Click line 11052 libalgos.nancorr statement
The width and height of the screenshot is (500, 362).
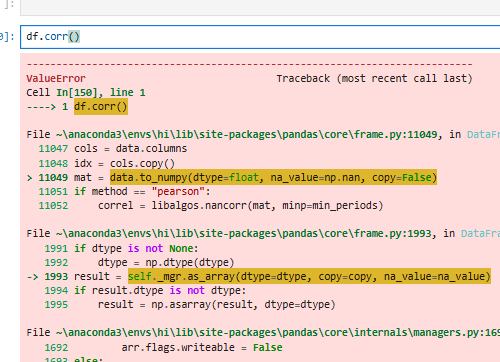pyautogui.click(x=211, y=206)
